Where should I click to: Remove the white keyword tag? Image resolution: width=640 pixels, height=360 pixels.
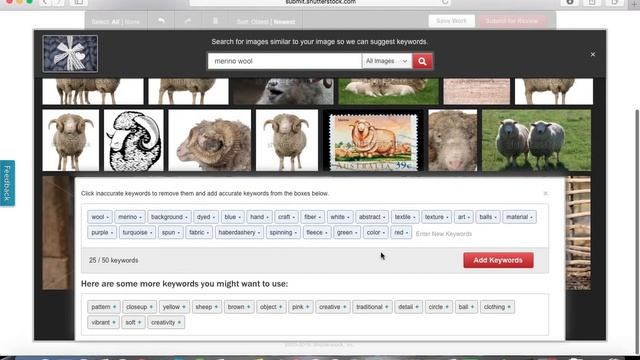pyautogui.click(x=340, y=217)
